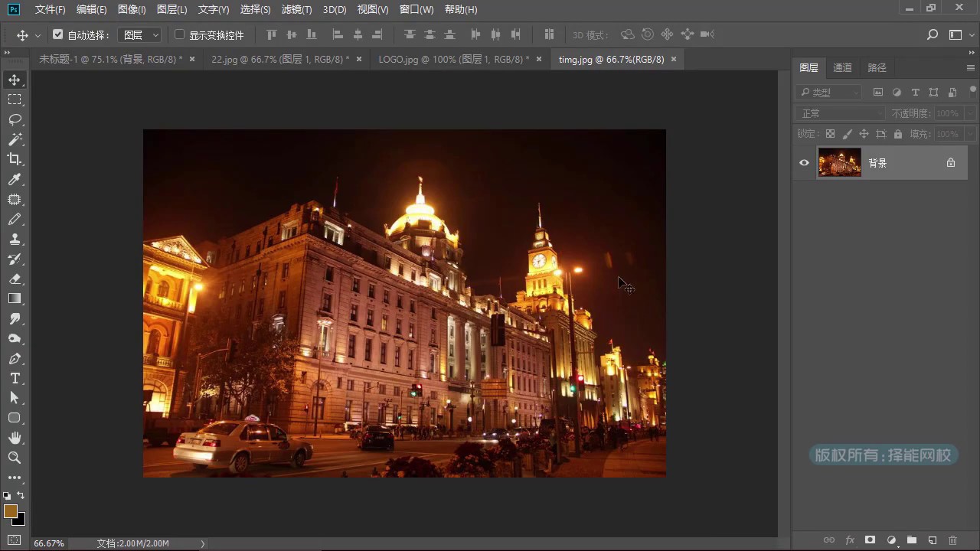The image size is (980, 551).
Task: Select the Path Selection tool
Action: 15,398
